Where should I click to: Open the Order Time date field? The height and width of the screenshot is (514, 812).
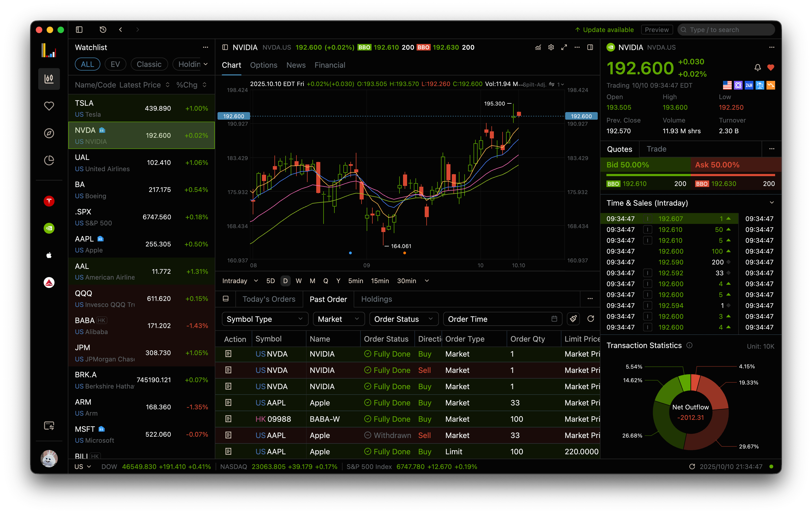(x=502, y=319)
